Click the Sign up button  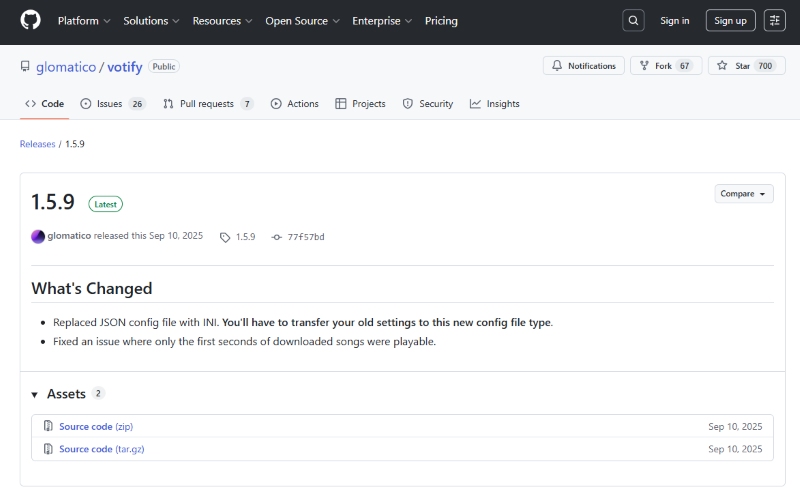[x=730, y=21]
